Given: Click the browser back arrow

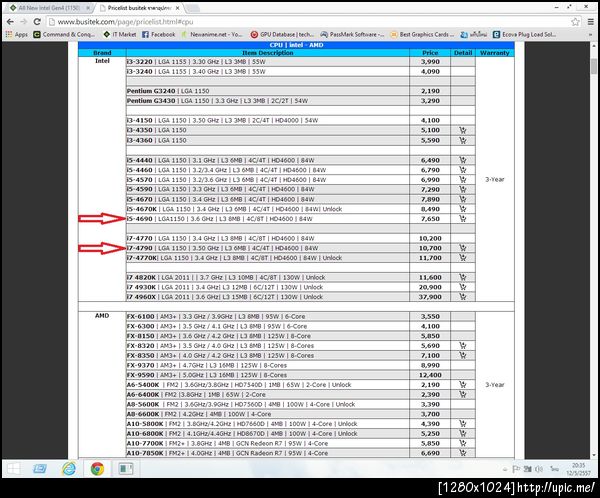Looking at the screenshot, I should coord(10,22).
